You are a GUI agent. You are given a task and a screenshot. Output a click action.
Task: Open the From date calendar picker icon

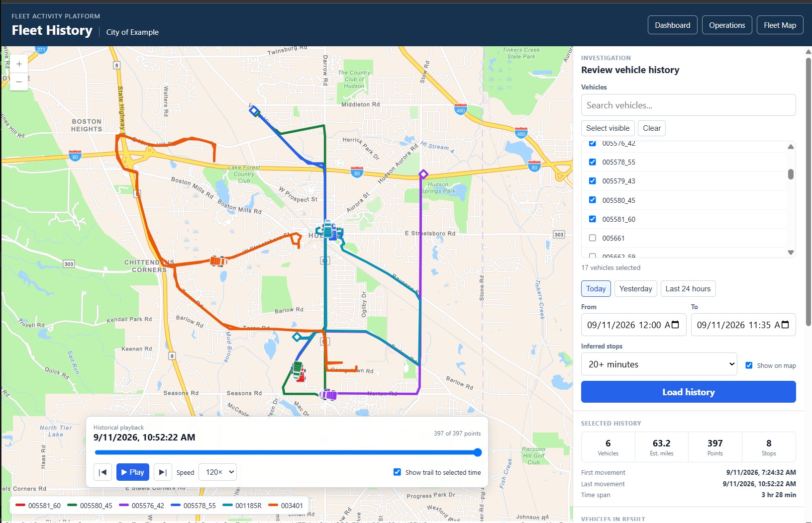[675, 325]
